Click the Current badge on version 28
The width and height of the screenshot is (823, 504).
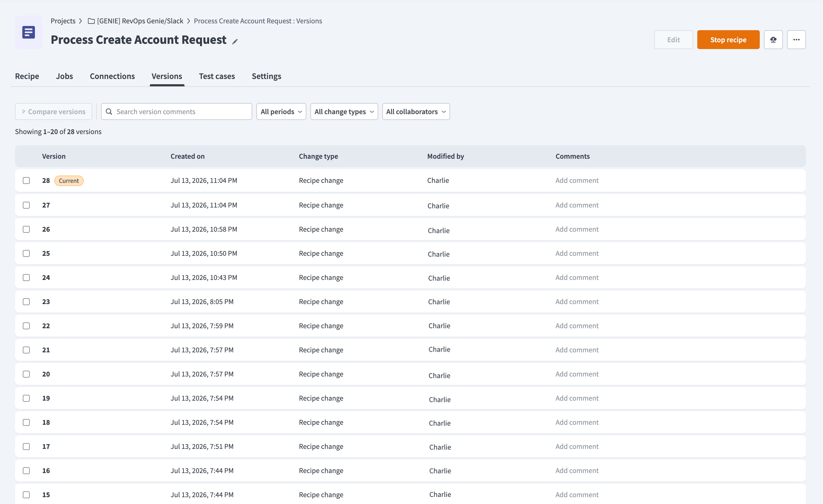[69, 181]
